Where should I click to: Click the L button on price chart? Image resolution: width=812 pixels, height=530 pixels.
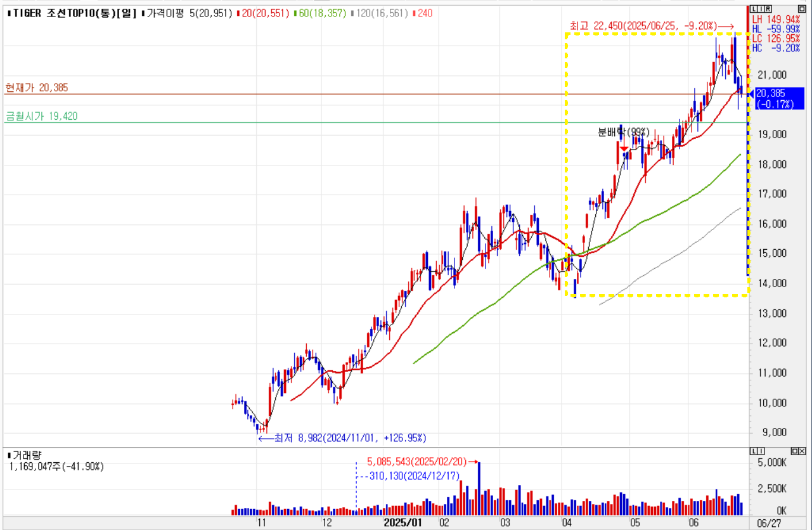(x=752, y=8)
